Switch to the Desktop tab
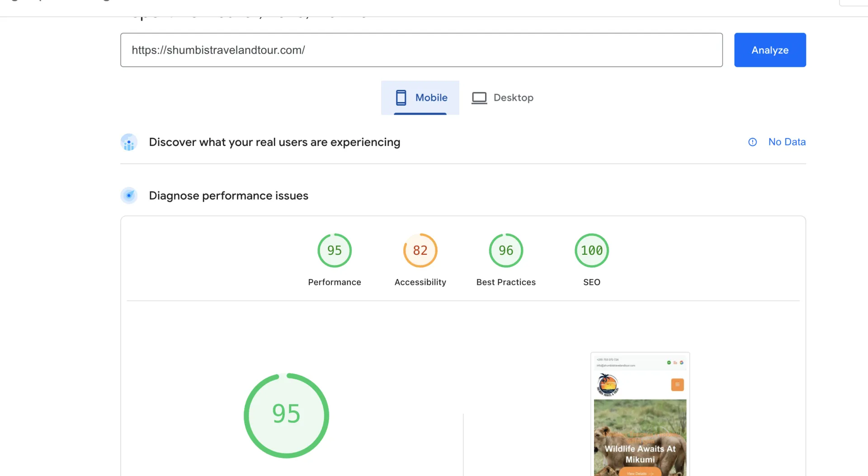Screen dimensions: 868x476 tap(502, 98)
